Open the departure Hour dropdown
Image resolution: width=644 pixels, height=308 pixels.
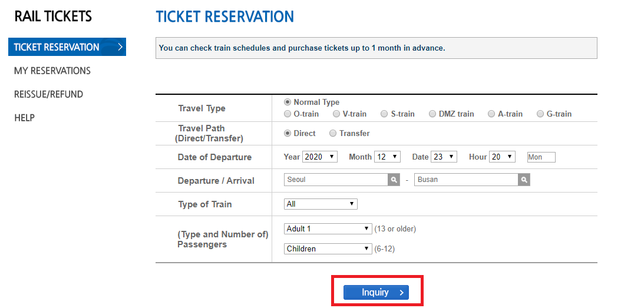tap(502, 157)
